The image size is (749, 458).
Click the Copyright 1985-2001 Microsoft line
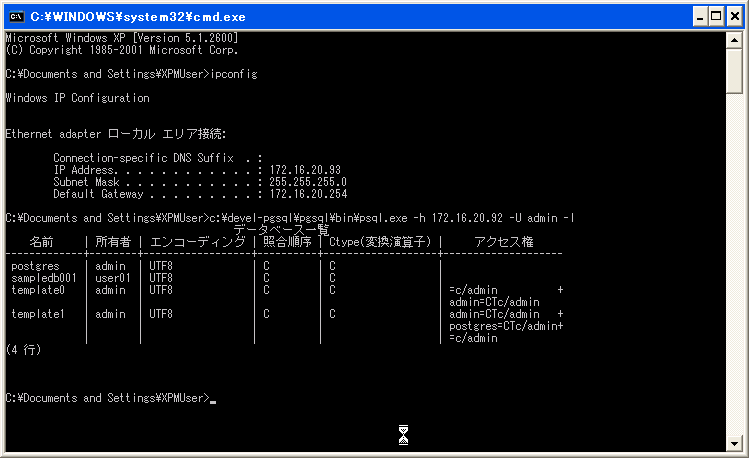click(x=122, y=50)
